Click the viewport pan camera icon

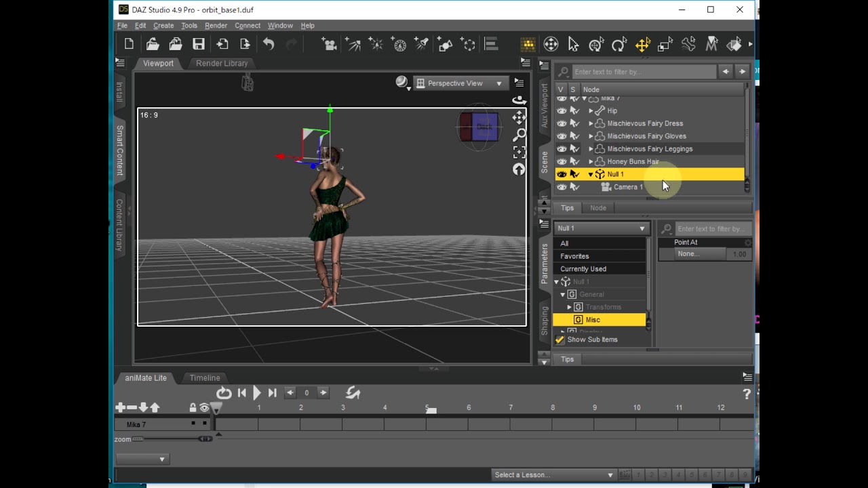click(x=519, y=117)
